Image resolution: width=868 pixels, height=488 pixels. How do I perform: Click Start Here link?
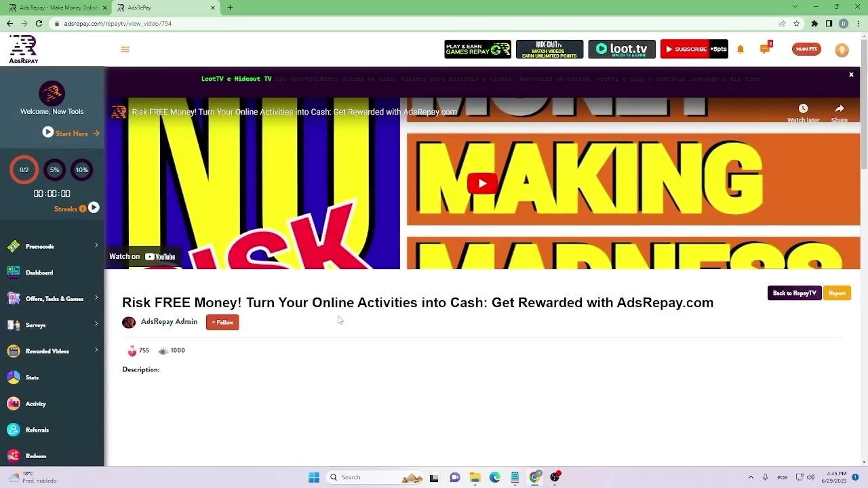72,134
